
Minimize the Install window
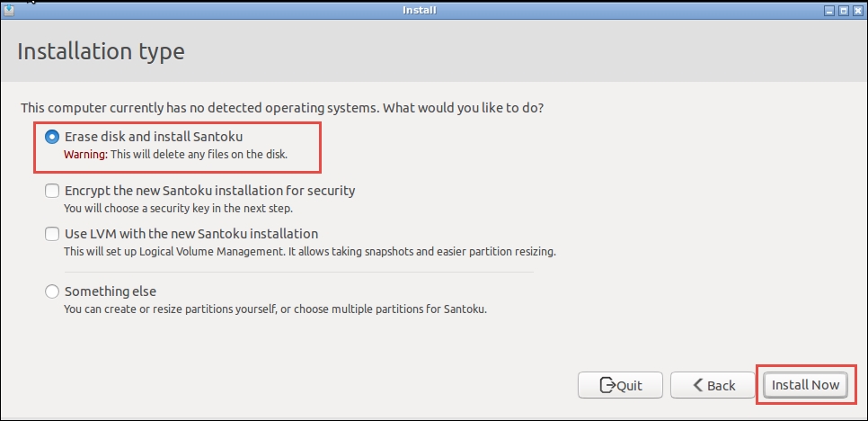coord(829,11)
